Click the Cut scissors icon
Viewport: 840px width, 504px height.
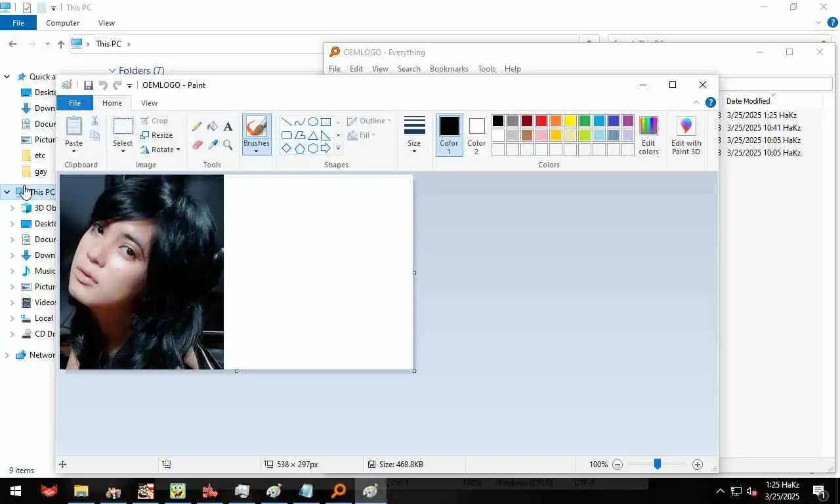tap(94, 121)
